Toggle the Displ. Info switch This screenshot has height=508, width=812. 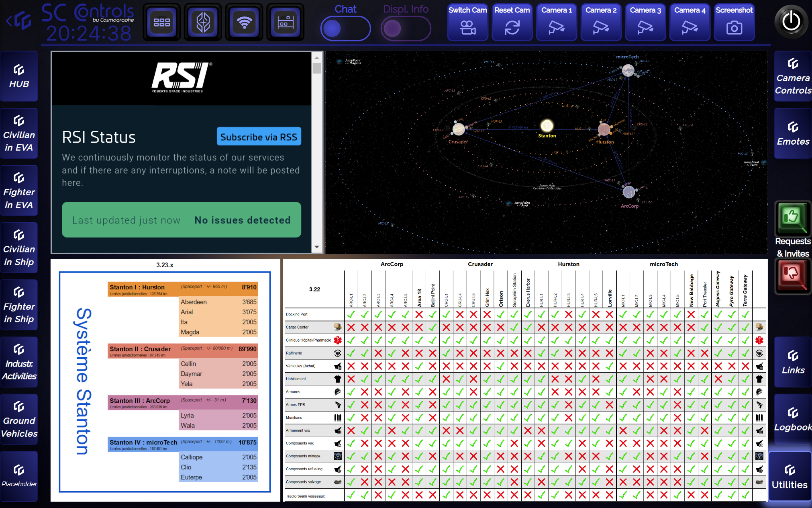click(406, 29)
